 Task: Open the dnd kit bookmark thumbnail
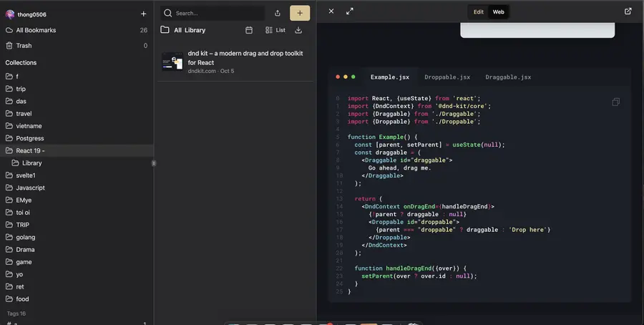coord(172,62)
